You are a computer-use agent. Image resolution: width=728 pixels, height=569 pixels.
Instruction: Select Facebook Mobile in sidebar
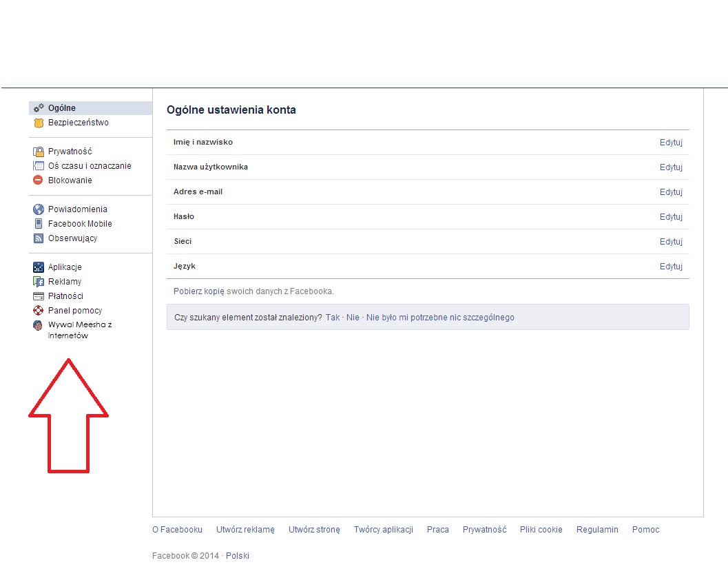pos(80,224)
